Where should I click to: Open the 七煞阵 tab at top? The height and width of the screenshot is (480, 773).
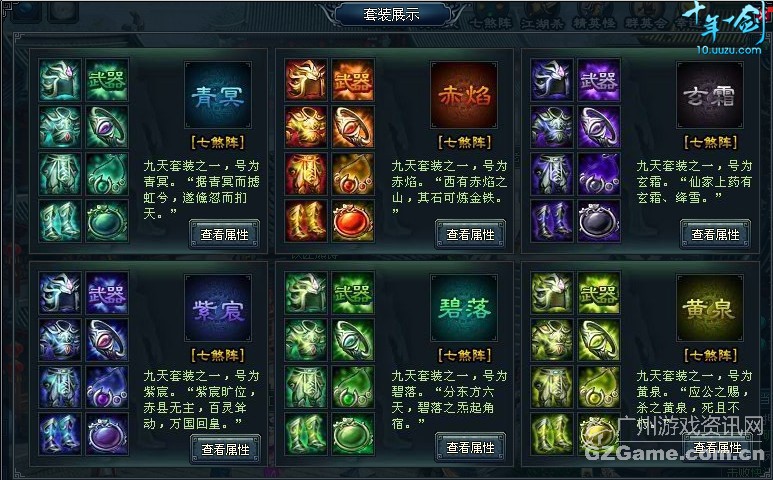[x=491, y=22]
